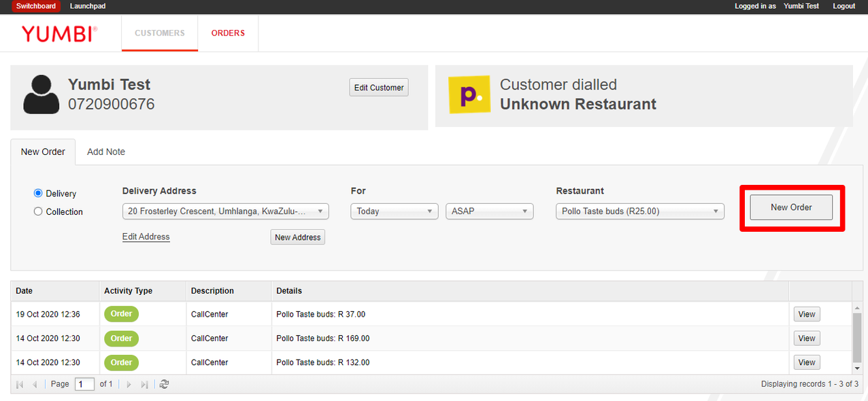The width and height of the screenshot is (868, 401).
Task: Click the Order badge for 19 Oct 2020
Action: [x=121, y=314]
